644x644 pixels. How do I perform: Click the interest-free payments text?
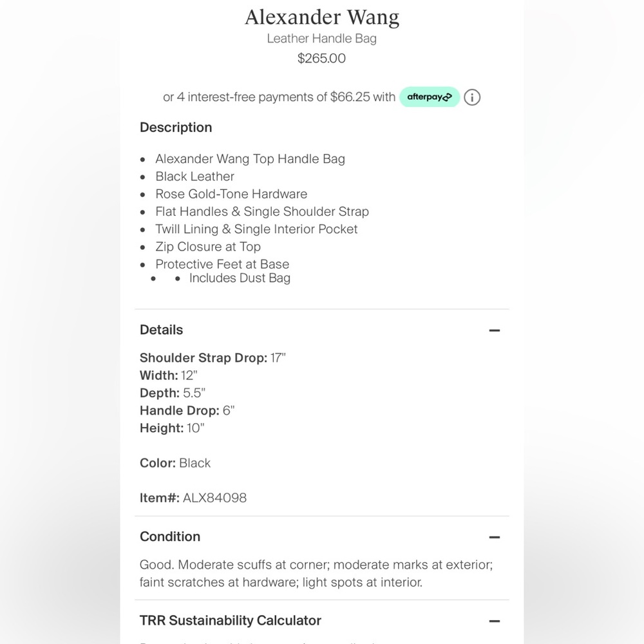279,97
